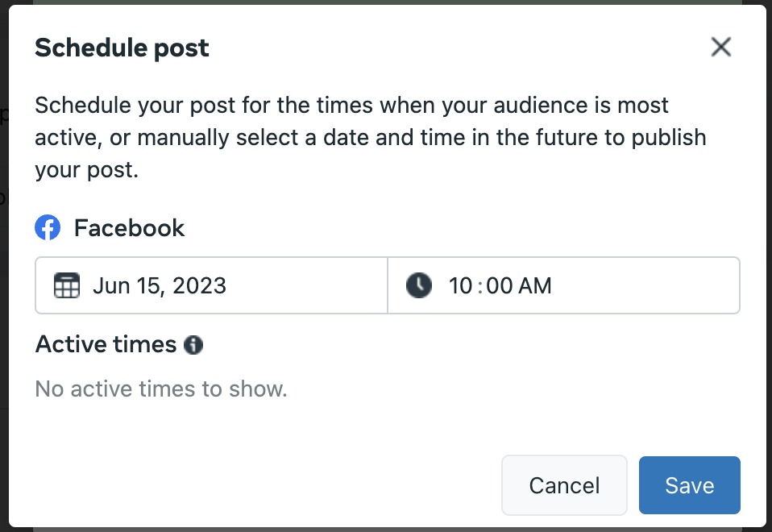Toggle the AM period in time field

point(536,285)
